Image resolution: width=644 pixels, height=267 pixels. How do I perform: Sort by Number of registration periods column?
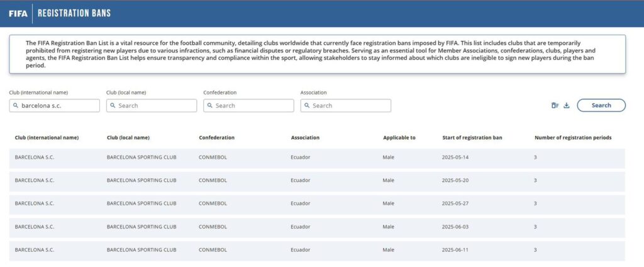coord(573,138)
